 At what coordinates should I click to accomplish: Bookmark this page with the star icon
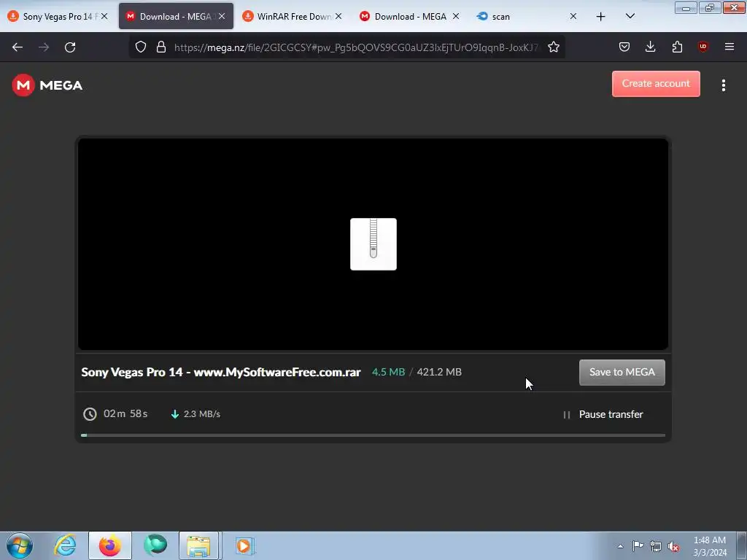[553, 47]
